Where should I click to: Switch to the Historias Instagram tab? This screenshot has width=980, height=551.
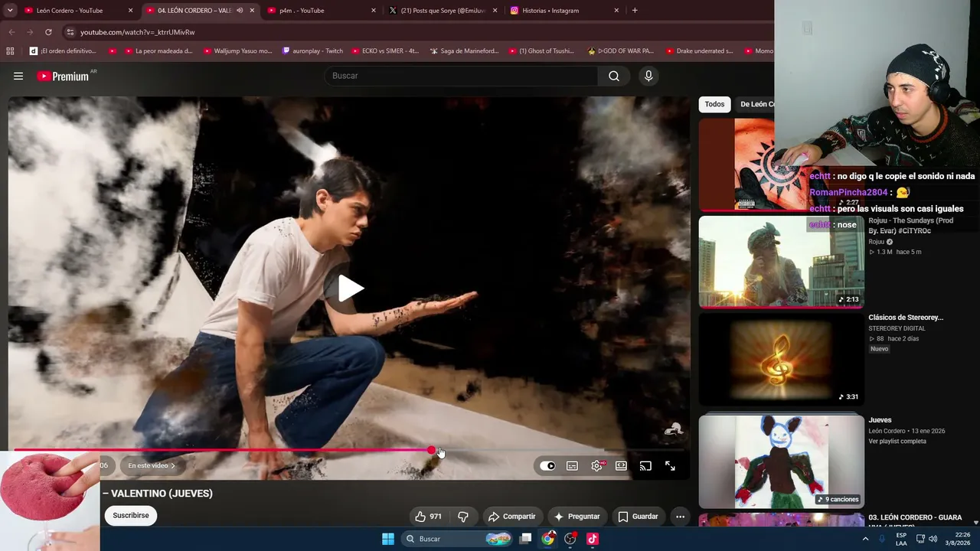[565, 11]
